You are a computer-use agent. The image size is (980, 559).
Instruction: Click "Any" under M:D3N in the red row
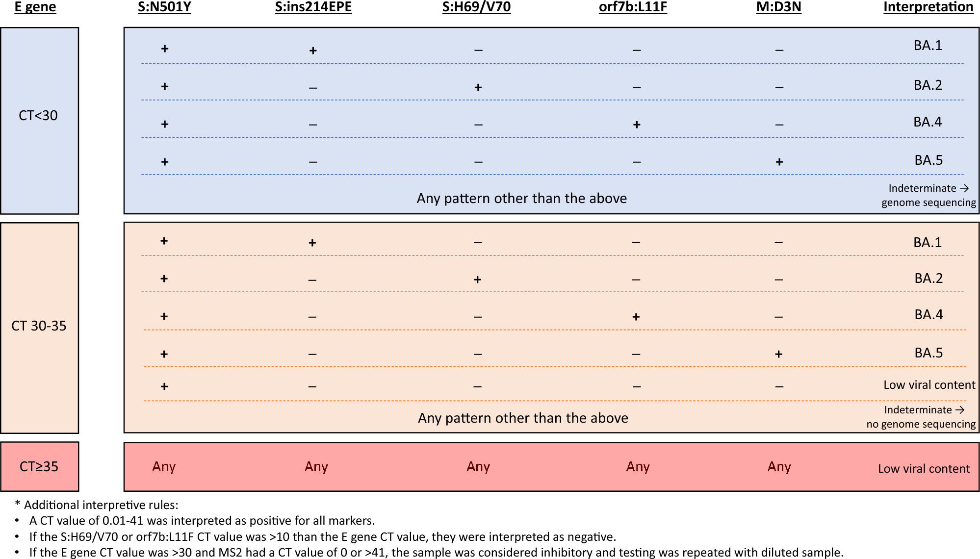click(x=779, y=466)
